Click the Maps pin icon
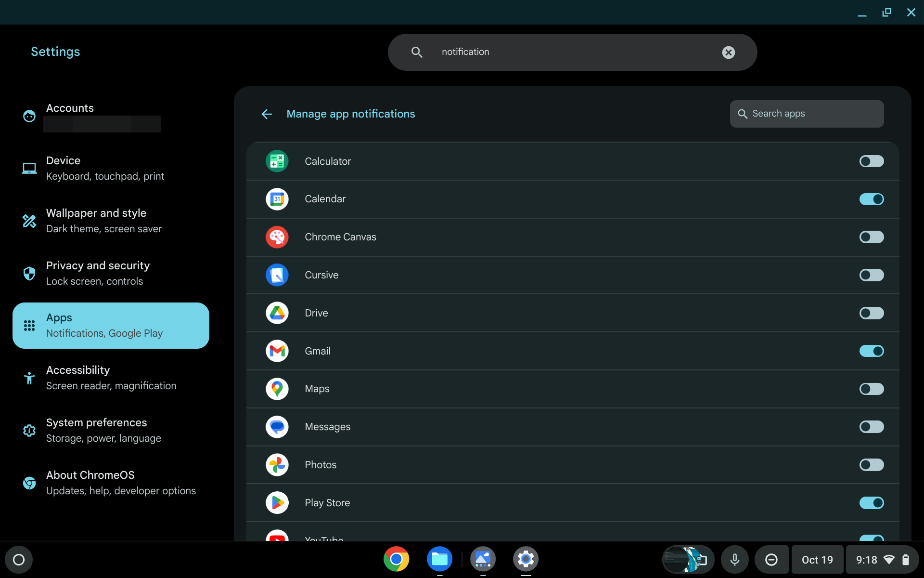This screenshot has width=924, height=578. 277,389
